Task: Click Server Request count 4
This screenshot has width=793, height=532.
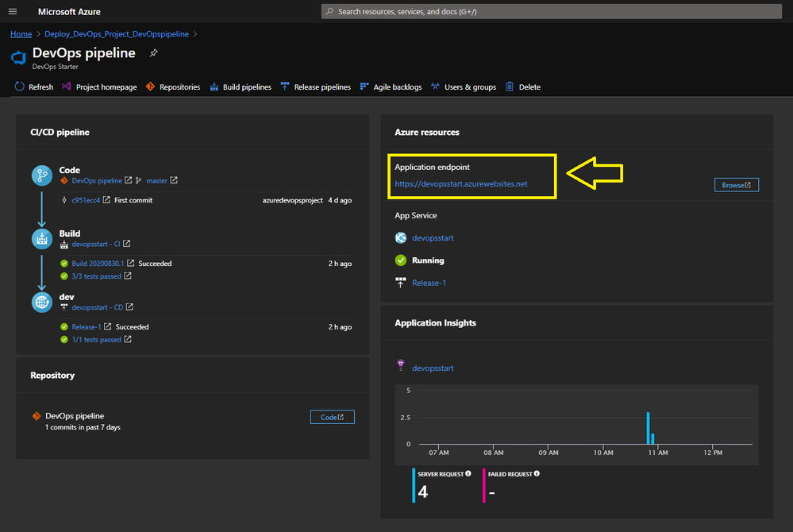Action: click(x=423, y=492)
